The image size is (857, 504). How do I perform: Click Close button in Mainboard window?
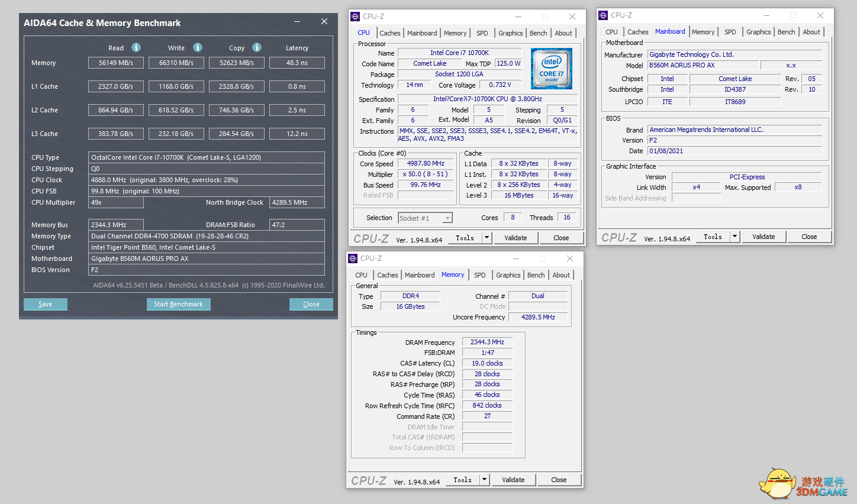809,237
